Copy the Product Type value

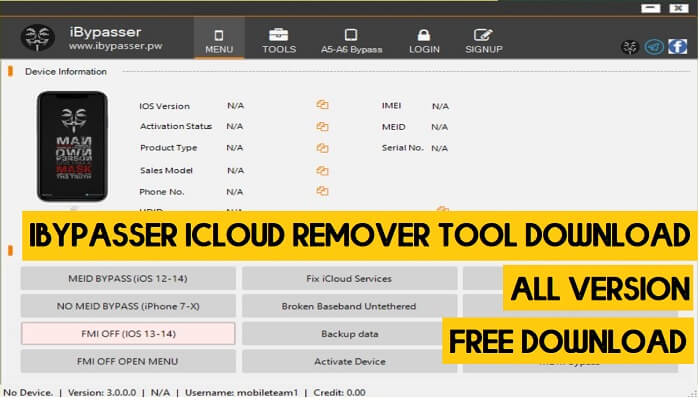(x=322, y=148)
